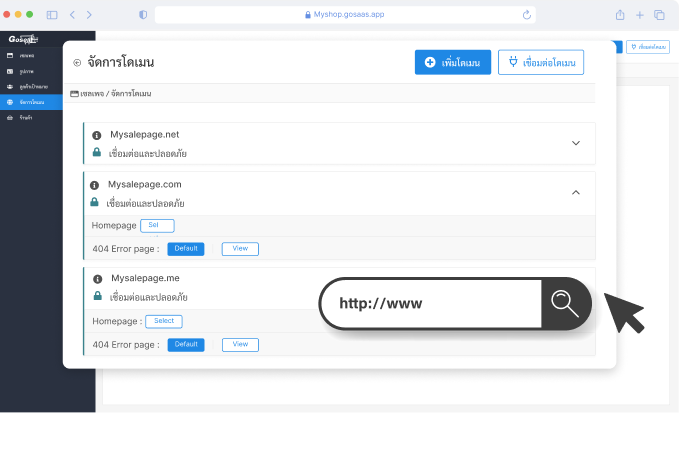Open a new tab with the plus icon
This screenshot has width=688, height=462.
pos(640,15)
